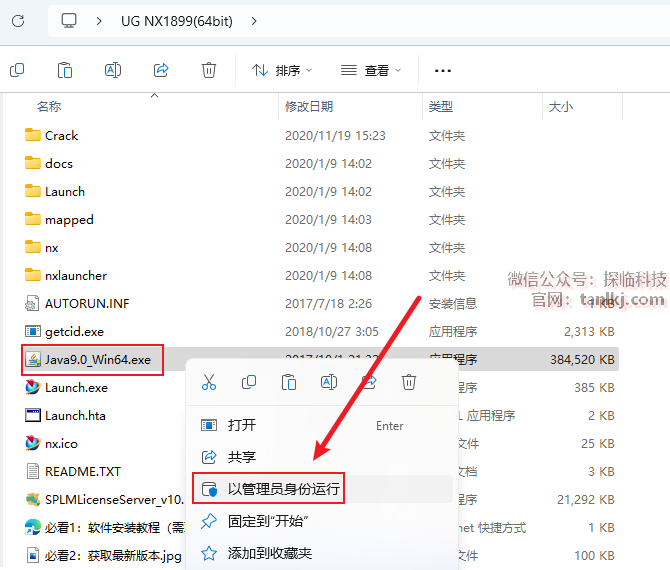Image resolution: width=670 pixels, height=570 pixels.
Task: Select the nxlauncher folder icon
Action: point(33,276)
